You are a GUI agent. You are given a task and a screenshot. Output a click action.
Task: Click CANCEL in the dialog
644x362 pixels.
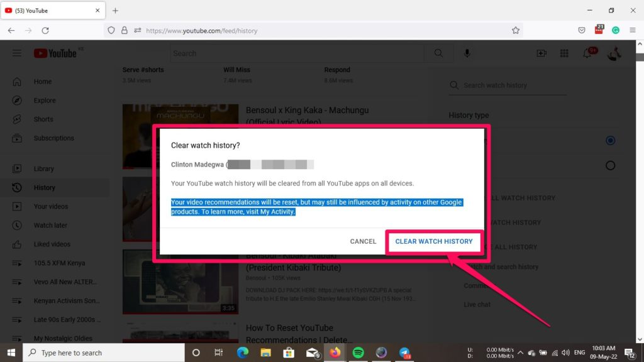pyautogui.click(x=363, y=241)
